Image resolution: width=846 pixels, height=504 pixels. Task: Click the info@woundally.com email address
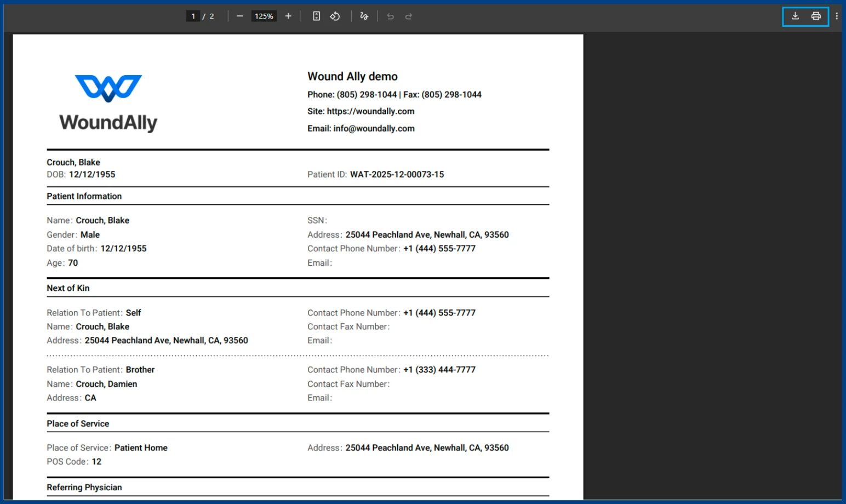tap(374, 129)
